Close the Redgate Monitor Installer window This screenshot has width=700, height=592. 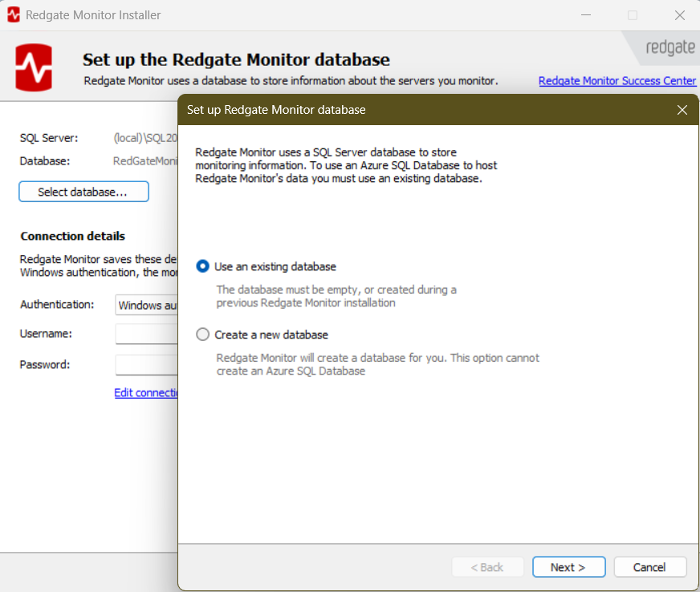point(678,15)
